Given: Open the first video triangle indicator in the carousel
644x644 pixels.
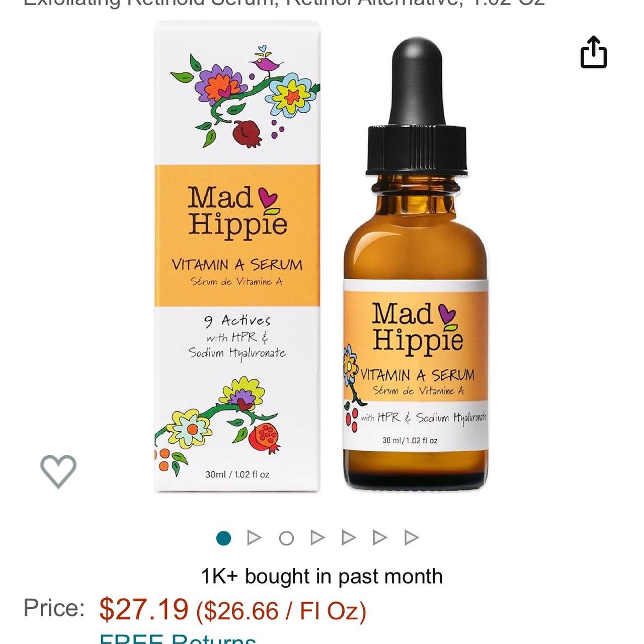Looking at the screenshot, I should [x=255, y=538].
